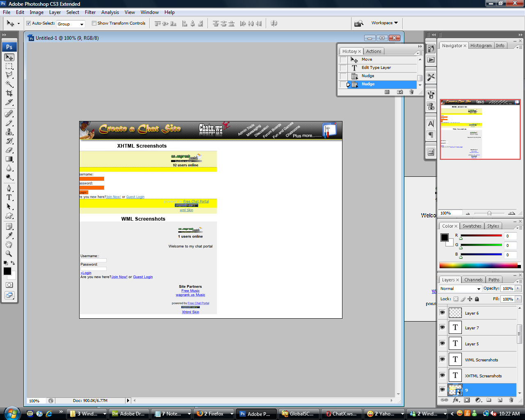Choose the Zoom tool in toolbox
525x420 pixels.
pyautogui.click(x=9, y=253)
